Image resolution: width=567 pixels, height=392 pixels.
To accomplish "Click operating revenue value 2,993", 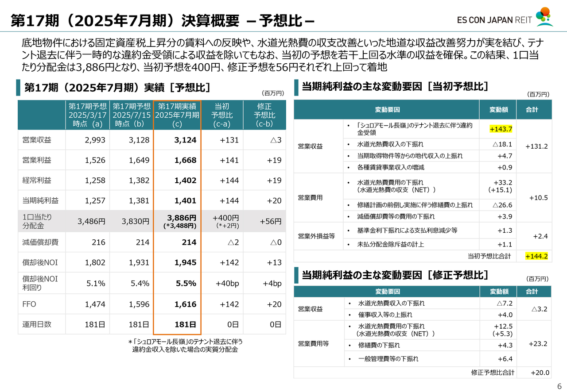I will pos(95,140).
